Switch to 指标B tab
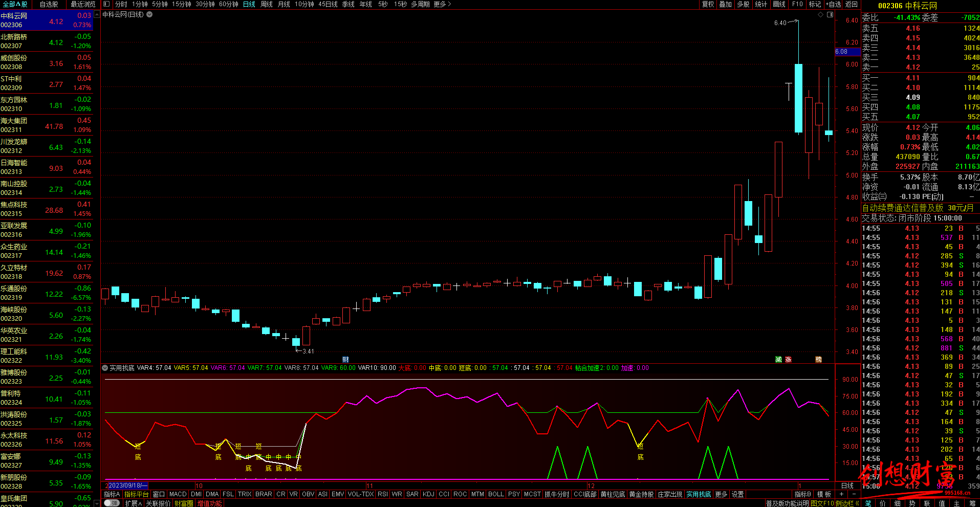Image resolution: width=980 pixels, height=507 pixels. [802, 494]
